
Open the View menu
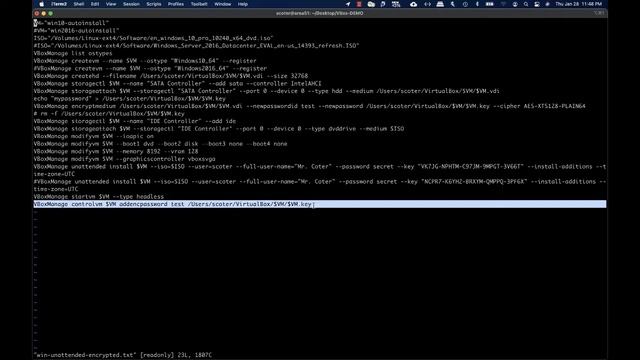pyautogui.click(x=111, y=4)
